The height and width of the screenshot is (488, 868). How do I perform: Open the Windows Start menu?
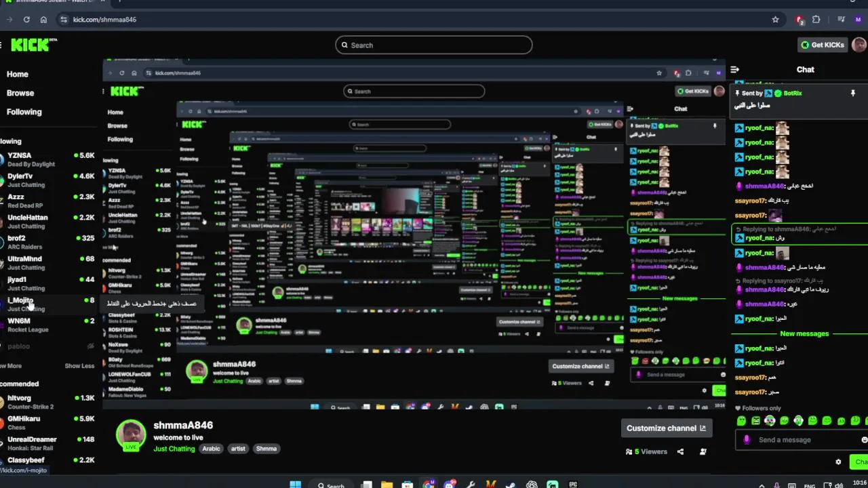(x=295, y=485)
